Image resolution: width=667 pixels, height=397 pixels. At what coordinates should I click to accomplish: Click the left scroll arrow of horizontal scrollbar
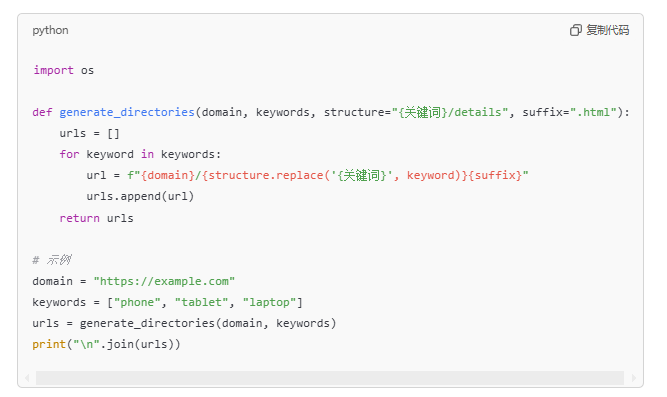(27, 378)
